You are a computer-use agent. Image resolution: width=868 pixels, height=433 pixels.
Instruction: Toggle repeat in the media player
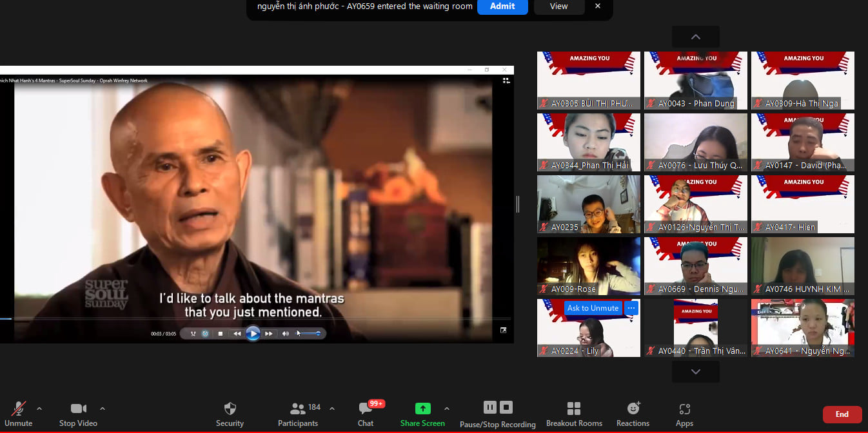click(205, 334)
